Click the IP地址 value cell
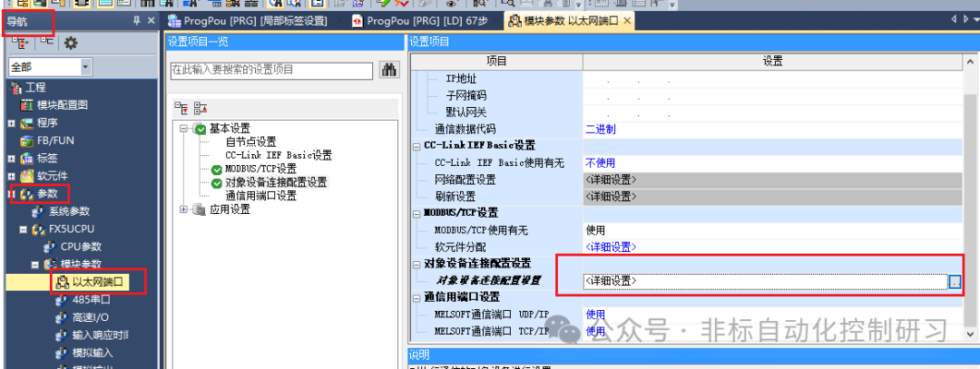This screenshot has width=980, height=369. click(773, 79)
